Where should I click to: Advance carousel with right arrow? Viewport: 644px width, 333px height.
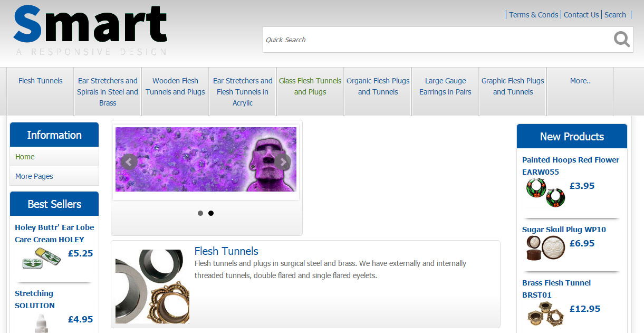283,162
